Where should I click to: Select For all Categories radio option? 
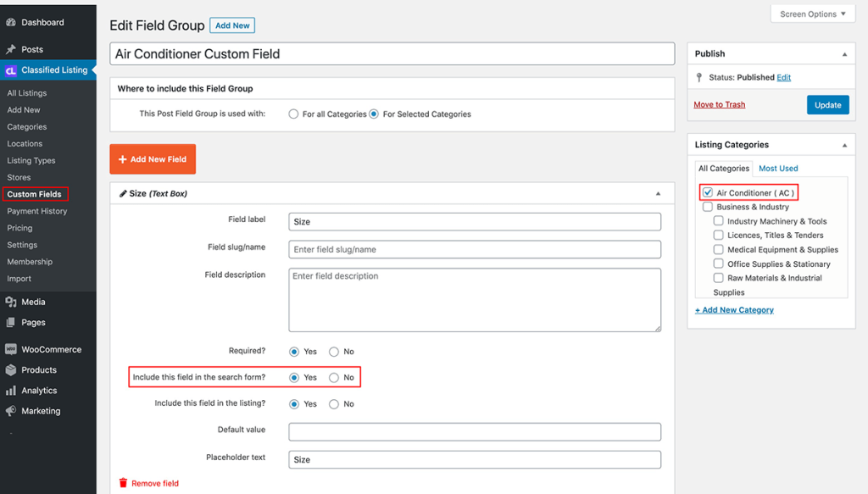pos(293,114)
